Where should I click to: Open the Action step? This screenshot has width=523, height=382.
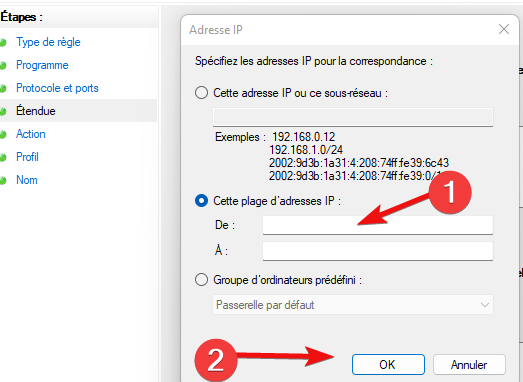click(31, 134)
